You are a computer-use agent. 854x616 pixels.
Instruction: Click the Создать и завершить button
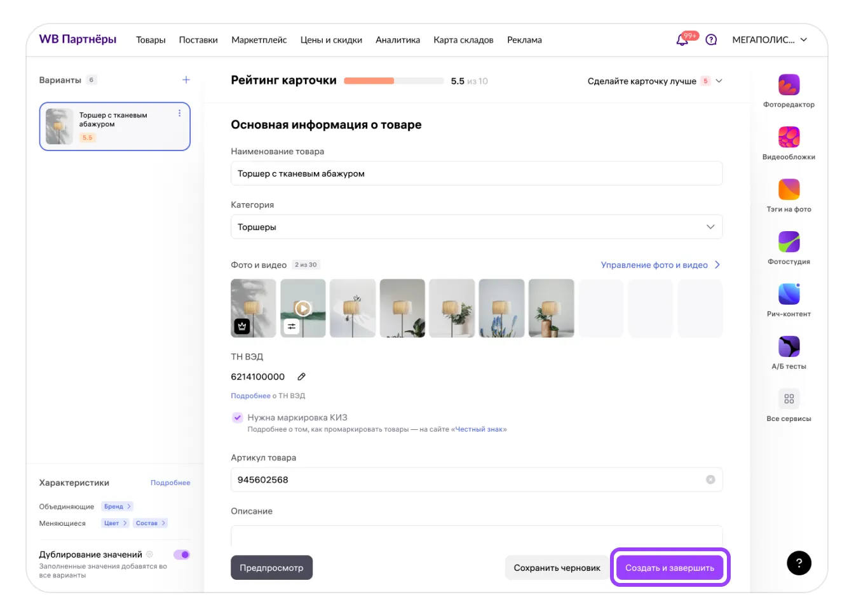670,568
